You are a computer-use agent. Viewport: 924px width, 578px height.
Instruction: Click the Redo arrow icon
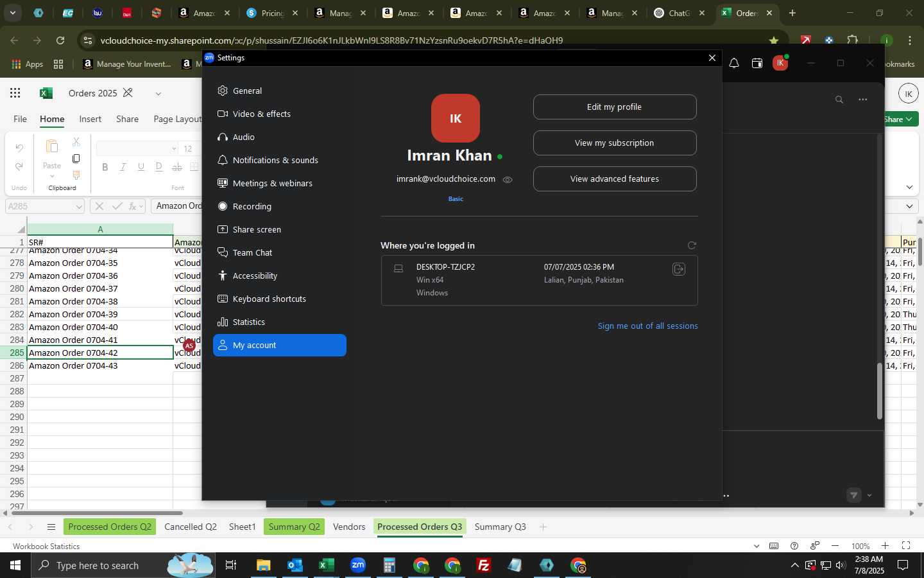[19, 166]
